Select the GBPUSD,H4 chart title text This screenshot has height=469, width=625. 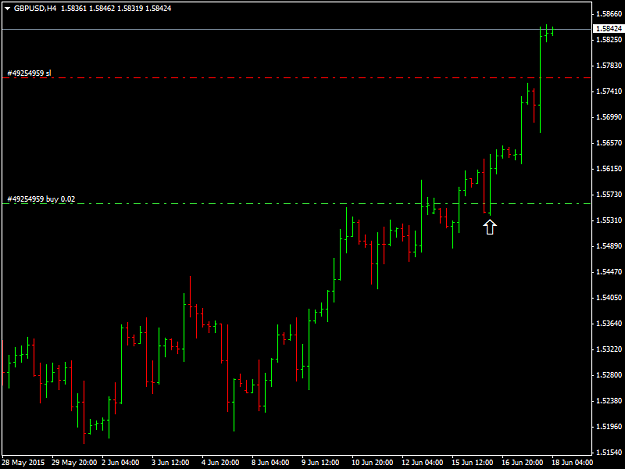point(35,8)
